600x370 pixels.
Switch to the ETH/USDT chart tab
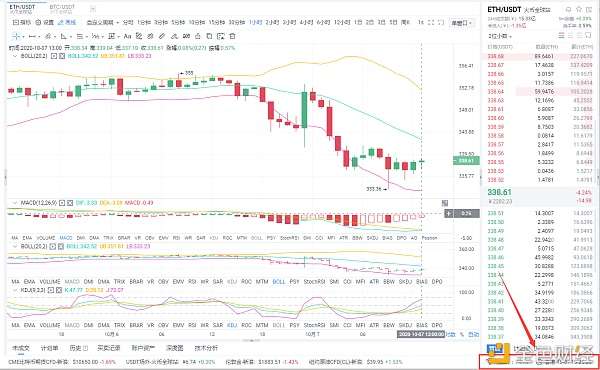pyautogui.click(x=22, y=9)
